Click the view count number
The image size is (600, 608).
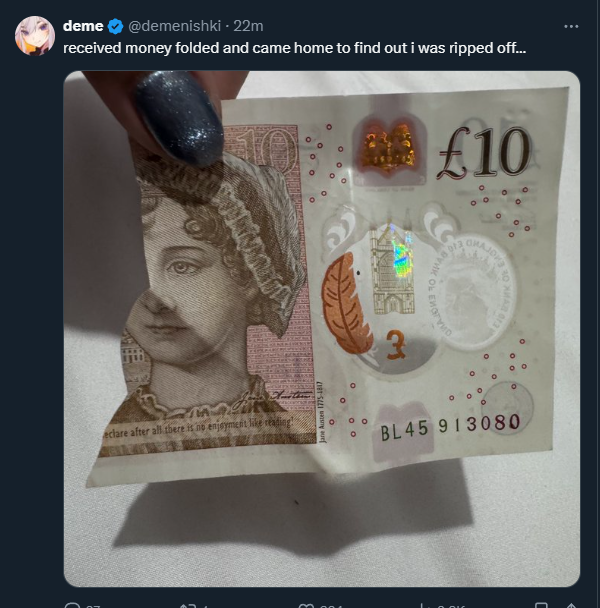451,606
